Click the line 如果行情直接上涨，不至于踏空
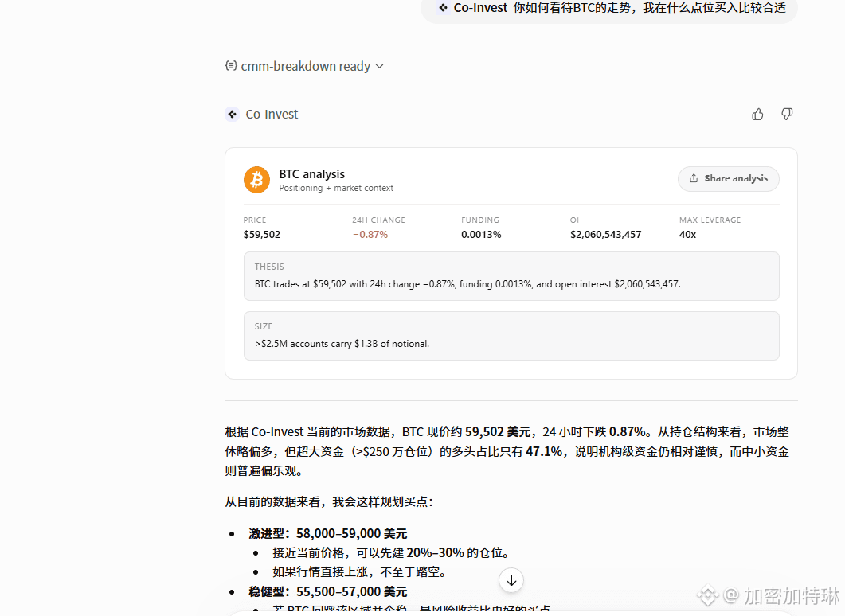Image resolution: width=845 pixels, height=616 pixels. (359, 572)
